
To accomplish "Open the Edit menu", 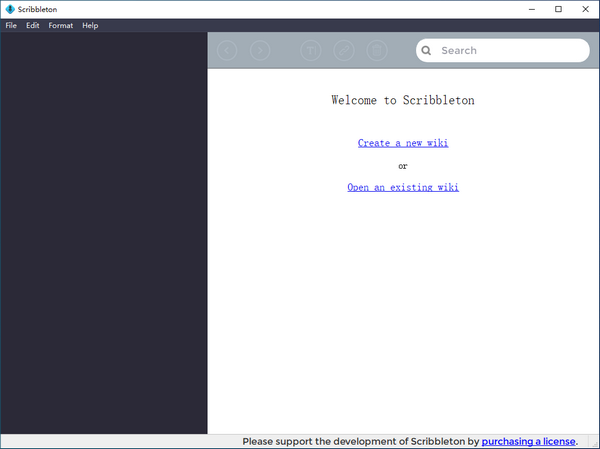I will (x=33, y=25).
